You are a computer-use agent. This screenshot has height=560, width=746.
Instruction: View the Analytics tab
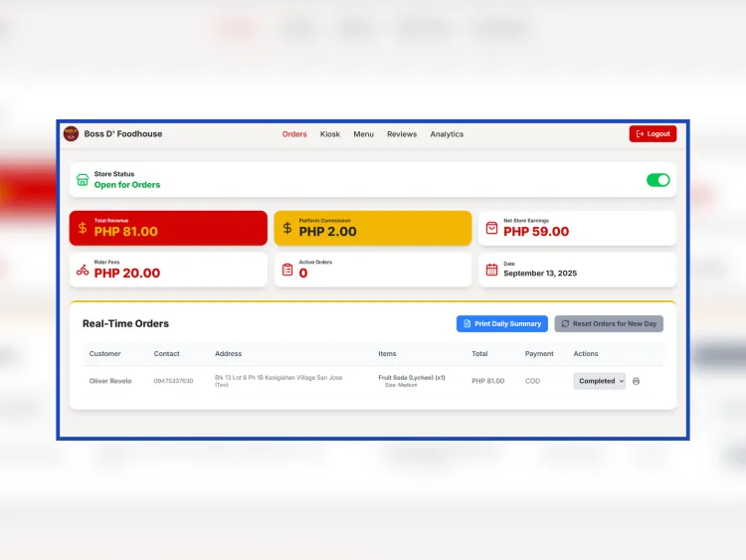click(x=447, y=134)
